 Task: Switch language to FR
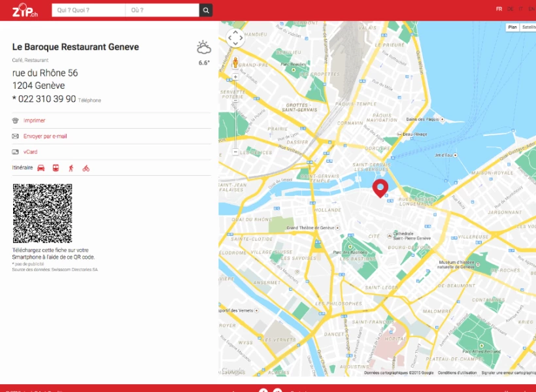click(x=499, y=9)
